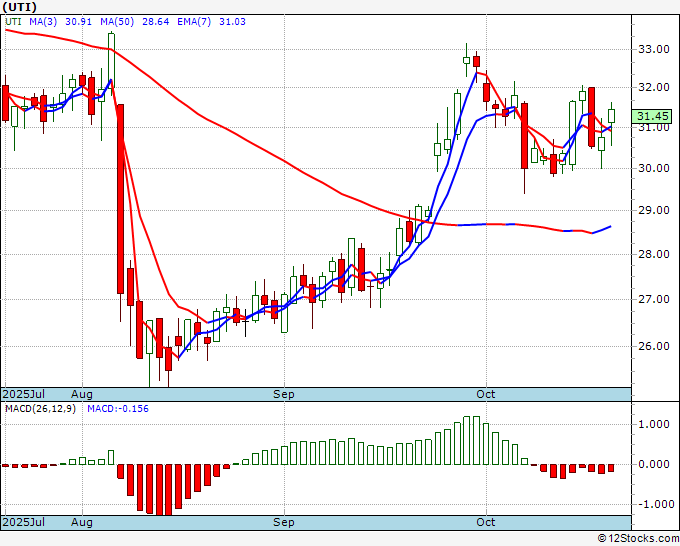Image resolution: width=680 pixels, height=546 pixels.
Task: Click the (UTI) chart title
Action: pyautogui.click(x=20, y=7)
